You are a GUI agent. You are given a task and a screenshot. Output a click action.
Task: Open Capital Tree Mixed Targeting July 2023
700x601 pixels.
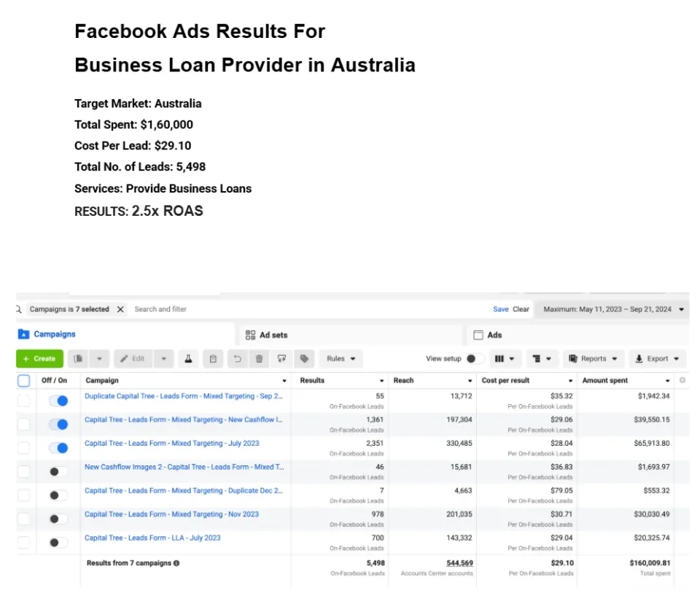point(172,443)
